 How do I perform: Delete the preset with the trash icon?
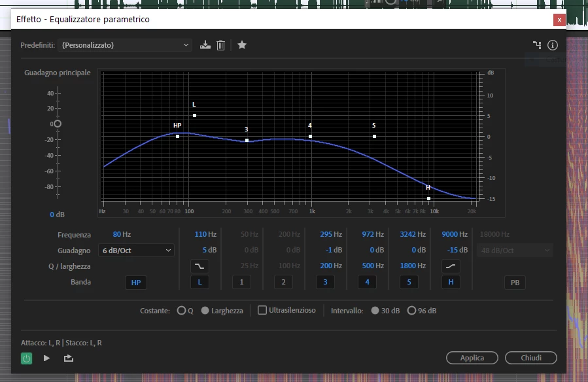click(x=221, y=45)
